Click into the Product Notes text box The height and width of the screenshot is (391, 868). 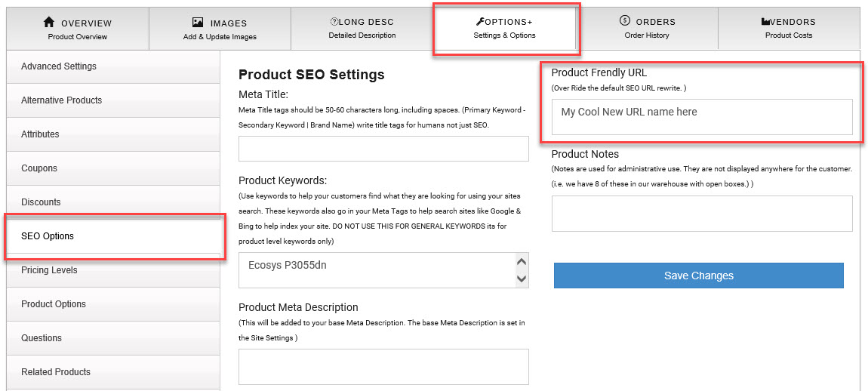[701, 214]
